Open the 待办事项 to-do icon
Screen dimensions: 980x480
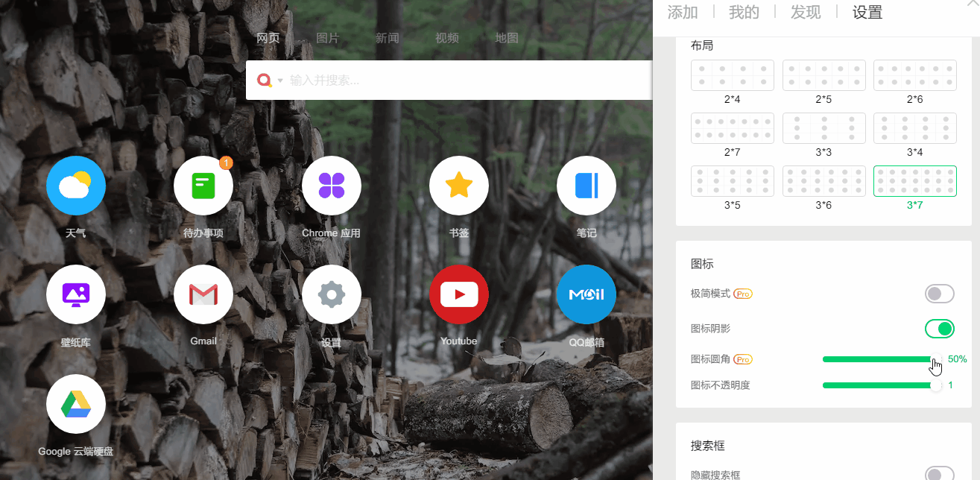point(203,186)
